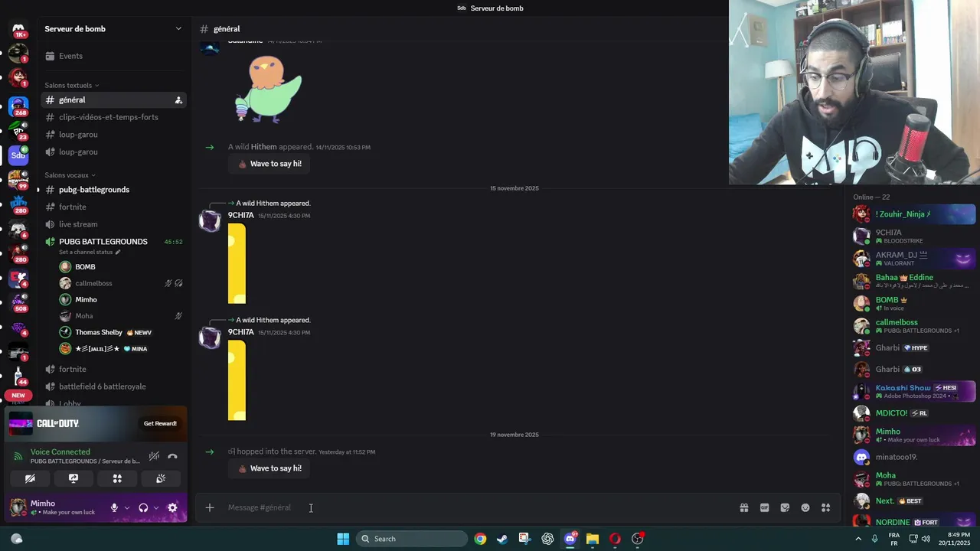The height and width of the screenshot is (551, 980).
Task: Disconnect from the voice channel
Action: (x=172, y=456)
